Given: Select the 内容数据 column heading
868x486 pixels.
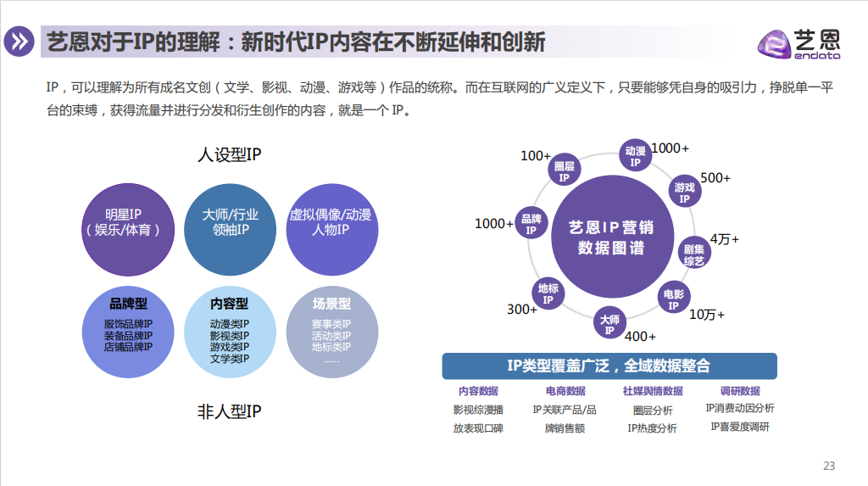Looking at the screenshot, I should click(478, 391).
